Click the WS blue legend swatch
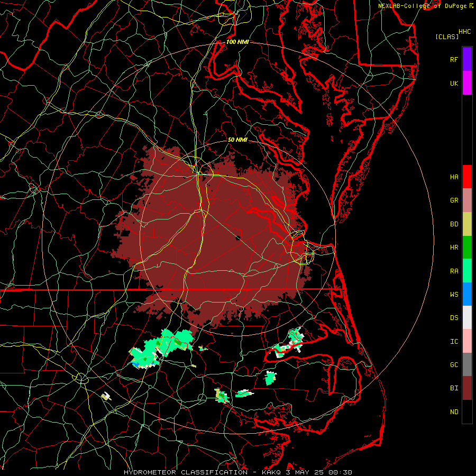Viewport: 476px width, 476px height. [x=467, y=294]
